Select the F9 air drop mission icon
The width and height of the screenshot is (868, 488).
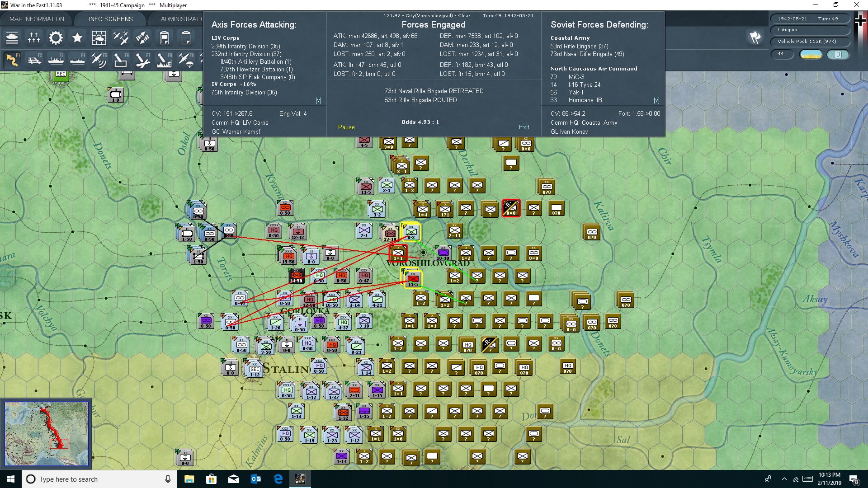tap(186, 59)
